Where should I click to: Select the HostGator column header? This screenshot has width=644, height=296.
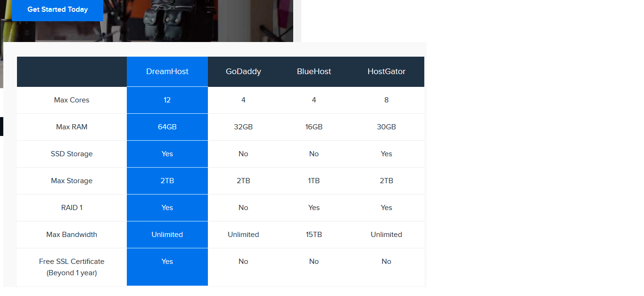pyautogui.click(x=387, y=72)
